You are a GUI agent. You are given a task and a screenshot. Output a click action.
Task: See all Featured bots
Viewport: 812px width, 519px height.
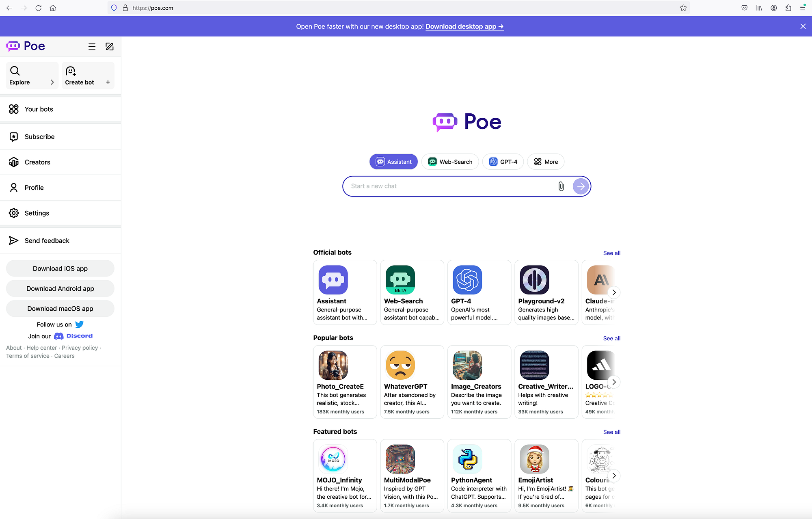point(611,432)
